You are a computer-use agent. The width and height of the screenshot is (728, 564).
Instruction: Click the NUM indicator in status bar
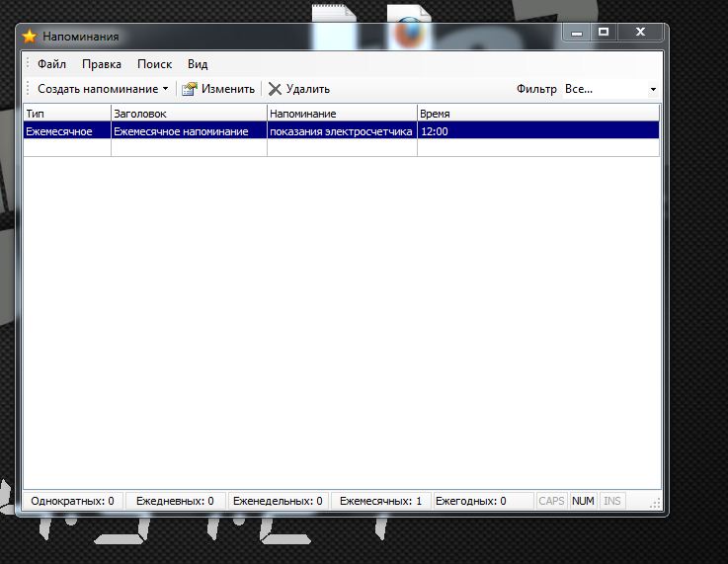point(583,501)
